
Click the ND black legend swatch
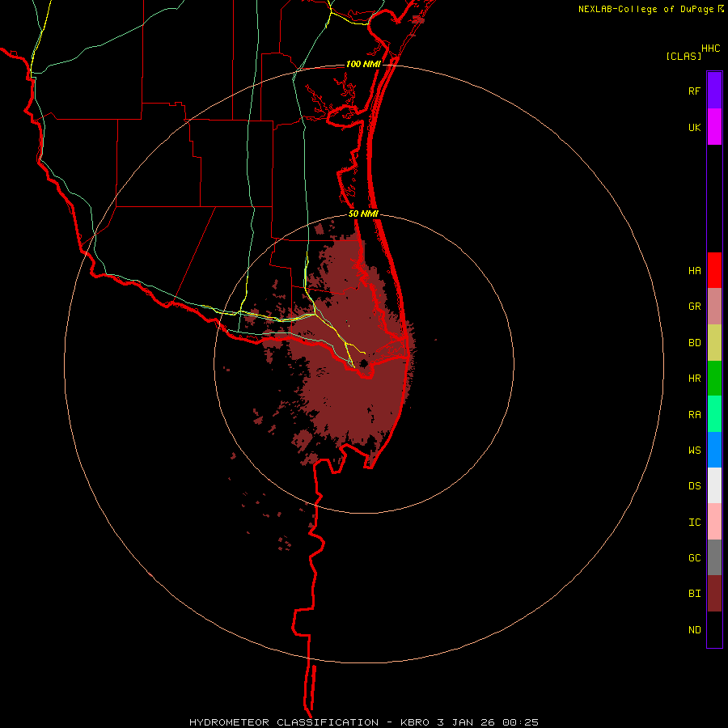click(714, 629)
